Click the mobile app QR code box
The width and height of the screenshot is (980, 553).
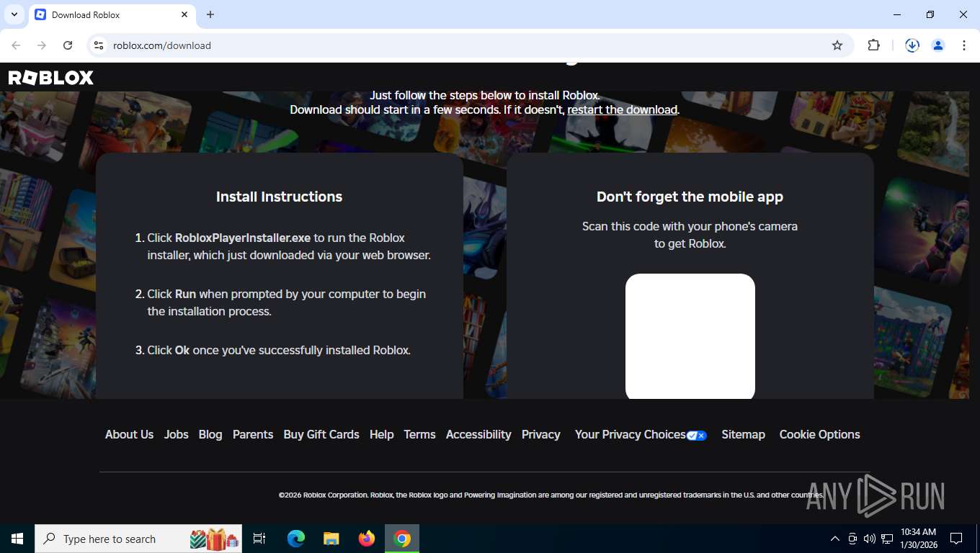pos(690,336)
